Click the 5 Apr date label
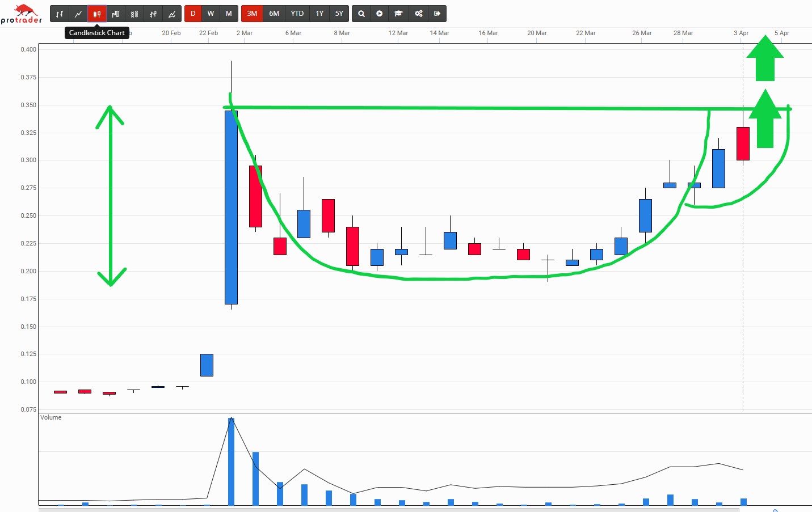The image size is (812, 512). tap(782, 33)
